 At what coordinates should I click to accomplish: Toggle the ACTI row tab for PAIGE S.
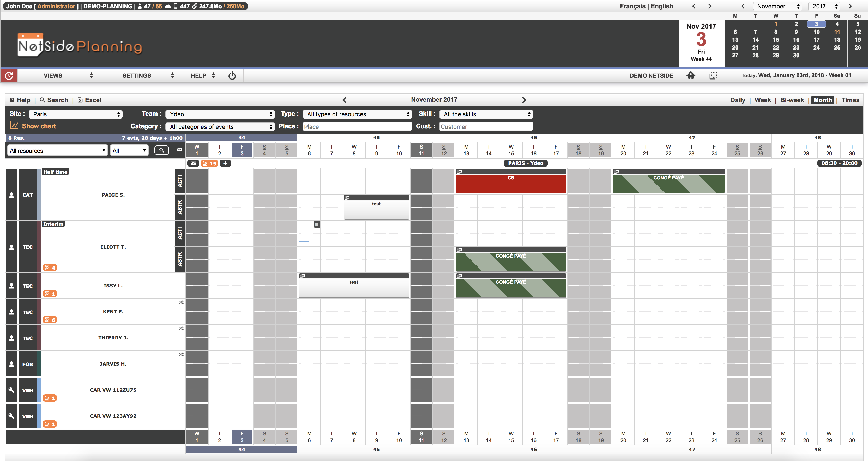coord(180,181)
